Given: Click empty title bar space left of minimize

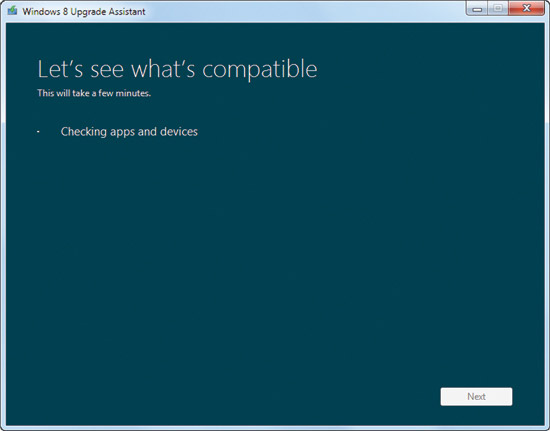Looking at the screenshot, I should click(305, 11).
